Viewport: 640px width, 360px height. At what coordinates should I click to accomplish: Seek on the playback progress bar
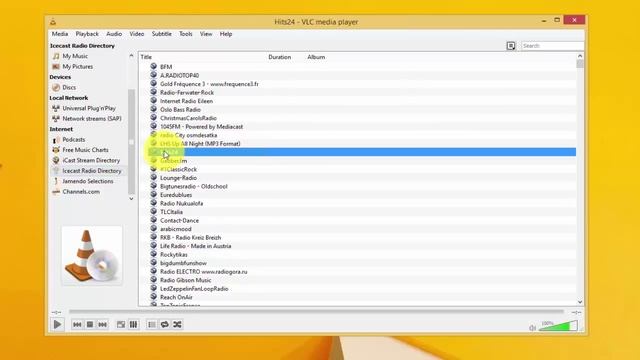click(316, 312)
